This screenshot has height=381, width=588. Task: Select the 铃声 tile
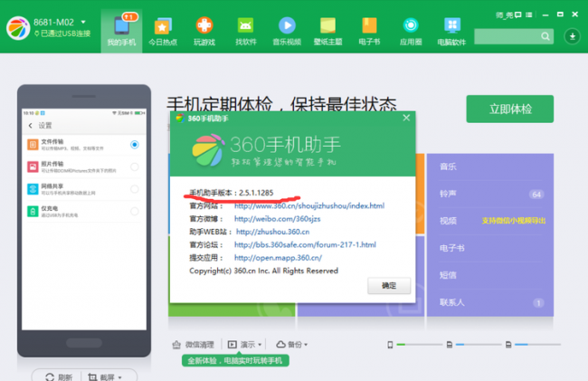(490, 194)
